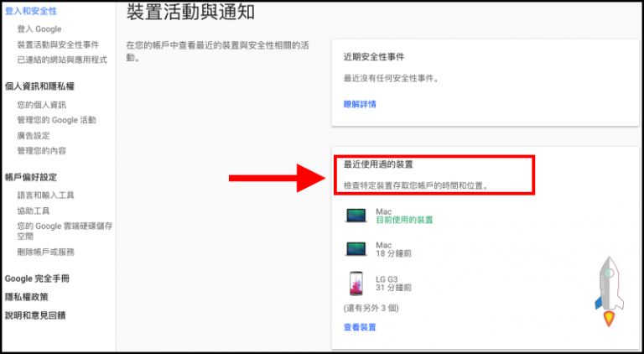This screenshot has height=354, width=644.
Task: Click 登入和安全性 section heading
Action: [x=31, y=11]
